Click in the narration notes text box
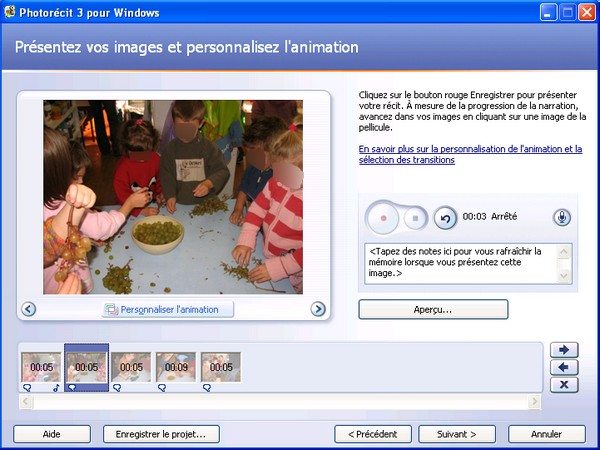 click(x=461, y=264)
